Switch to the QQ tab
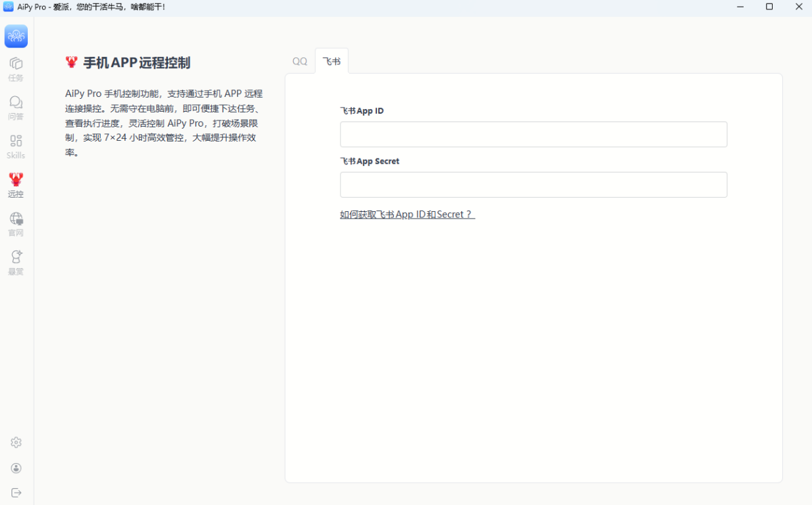 click(x=300, y=62)
